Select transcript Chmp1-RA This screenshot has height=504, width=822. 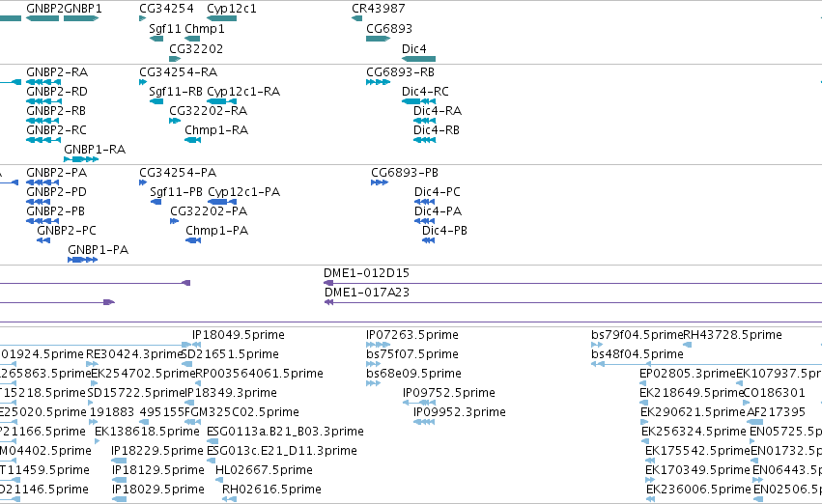(216, 130)
